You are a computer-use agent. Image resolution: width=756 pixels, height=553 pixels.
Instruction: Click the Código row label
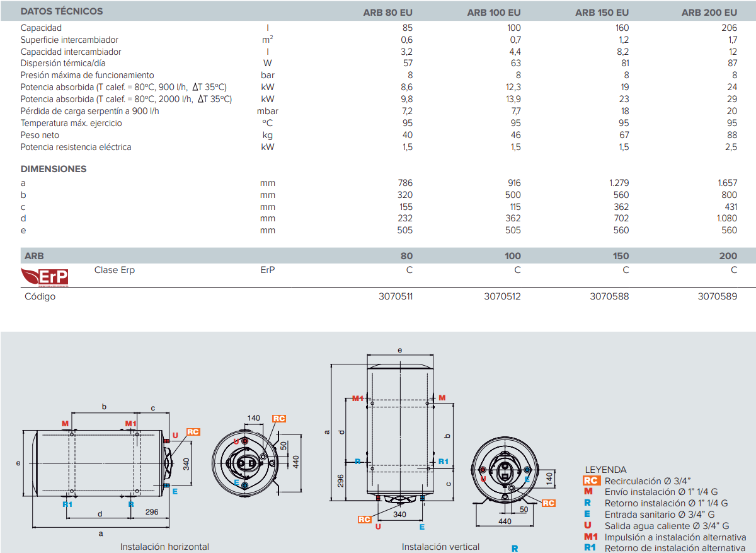pyautogui.click(x=40, y=296)
